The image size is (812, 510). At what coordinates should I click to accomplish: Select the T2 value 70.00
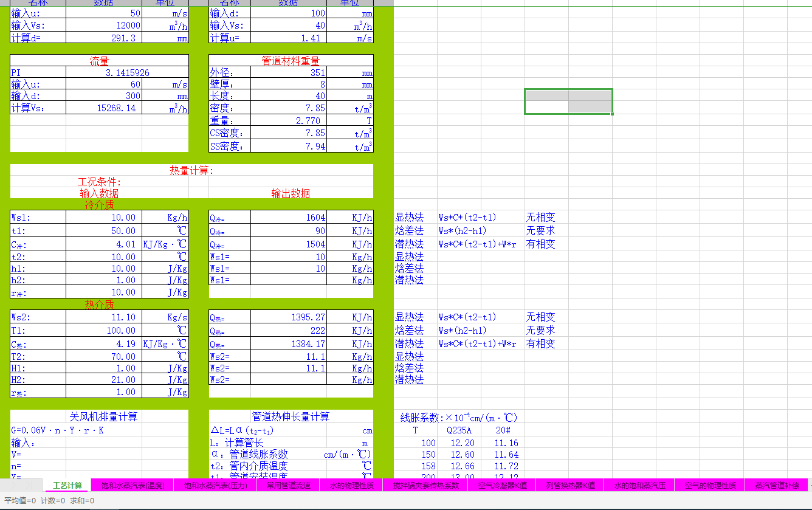(x=104, y=356)
